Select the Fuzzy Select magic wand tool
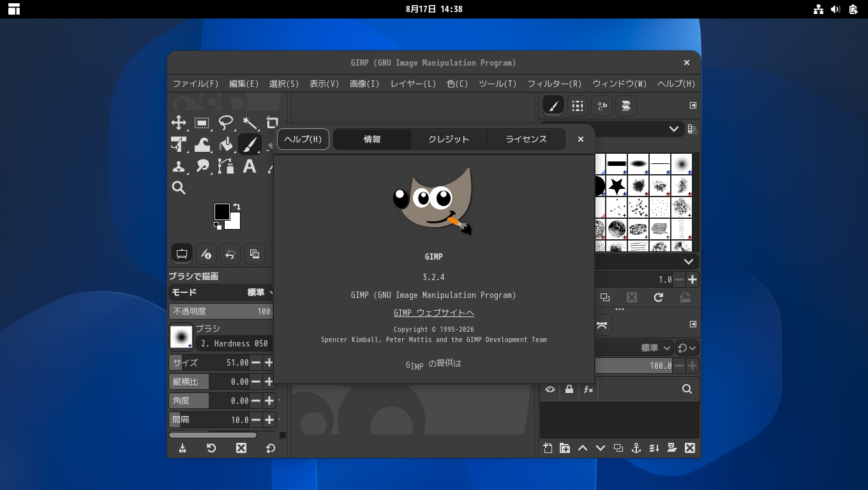The height and width of the screenshot is (490, 868). 250,122
